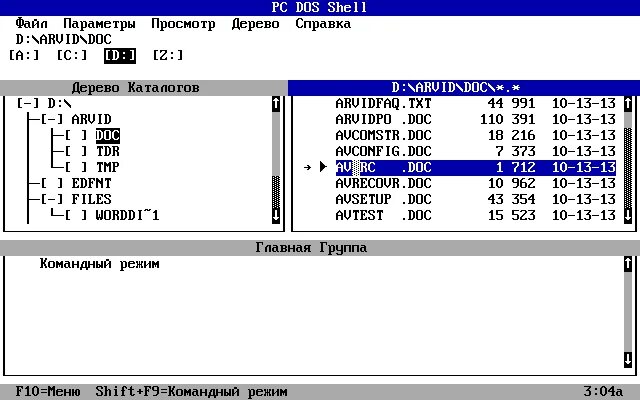This screenshot has height=400, width=640.
Task: Click the 3:04a clock in status bar
Action: [x=603, y=392]
